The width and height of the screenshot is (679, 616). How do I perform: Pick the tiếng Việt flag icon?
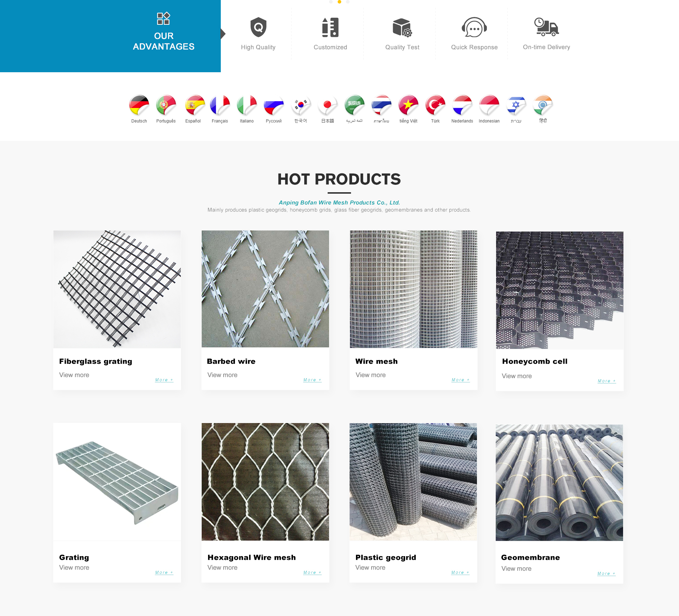point(408,105)
